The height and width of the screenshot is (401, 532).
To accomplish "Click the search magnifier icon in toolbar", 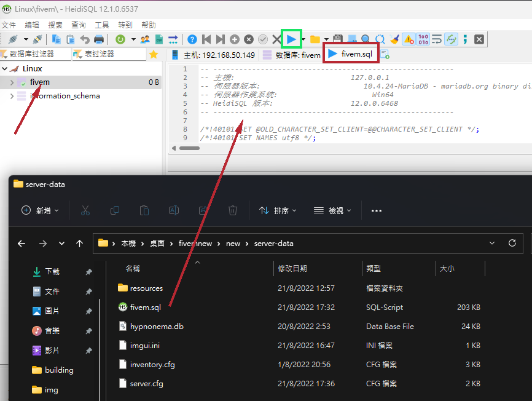I will coord(364,39).
